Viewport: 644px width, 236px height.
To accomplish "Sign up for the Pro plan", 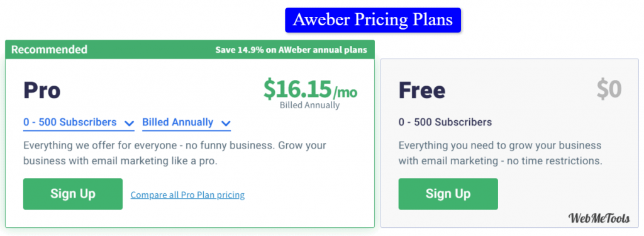I will [x=73, y=194].
